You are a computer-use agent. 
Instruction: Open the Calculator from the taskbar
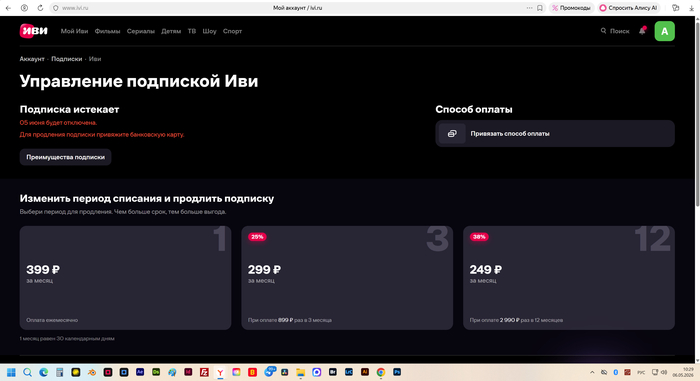tap(59, 373)
